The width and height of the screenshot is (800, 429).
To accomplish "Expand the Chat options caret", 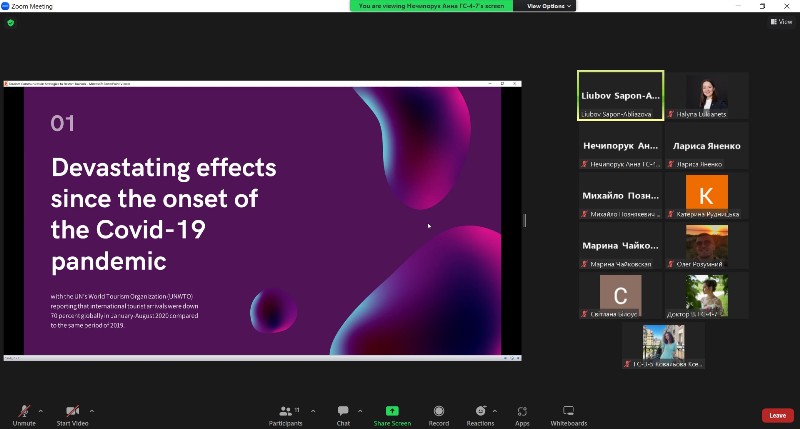I will (x=360, y=411).
